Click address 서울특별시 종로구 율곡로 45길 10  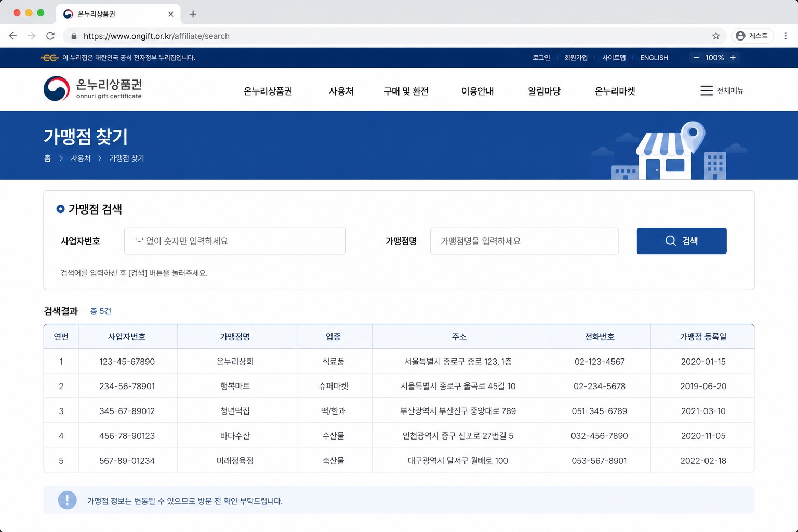458,386
